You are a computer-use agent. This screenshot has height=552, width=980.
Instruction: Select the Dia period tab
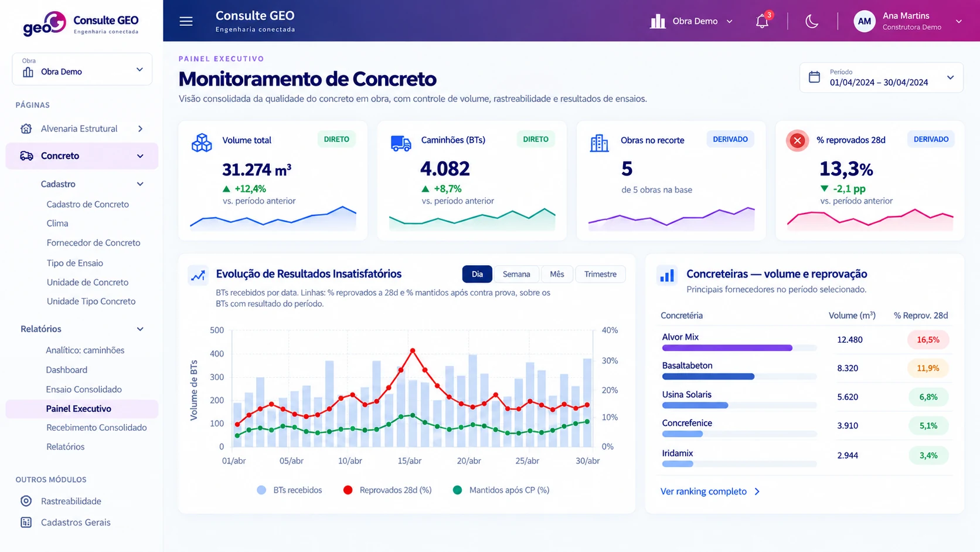click(x=477, y=274)
